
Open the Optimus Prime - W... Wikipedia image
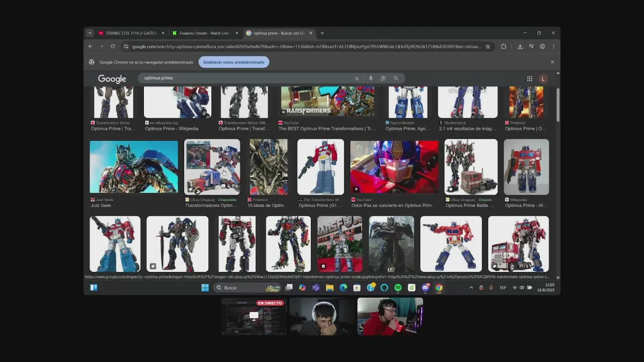coord(526,167)
